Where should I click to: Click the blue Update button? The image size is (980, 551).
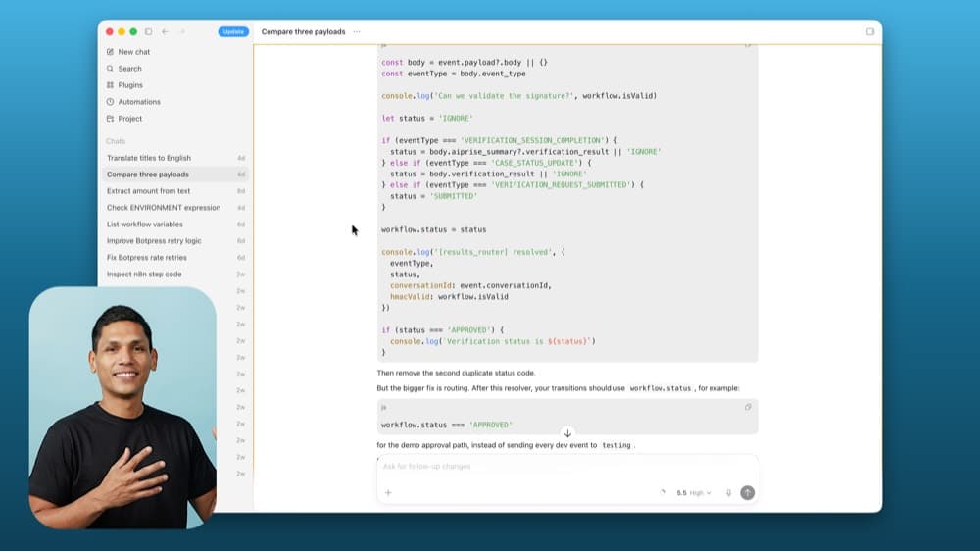(233, 32)
